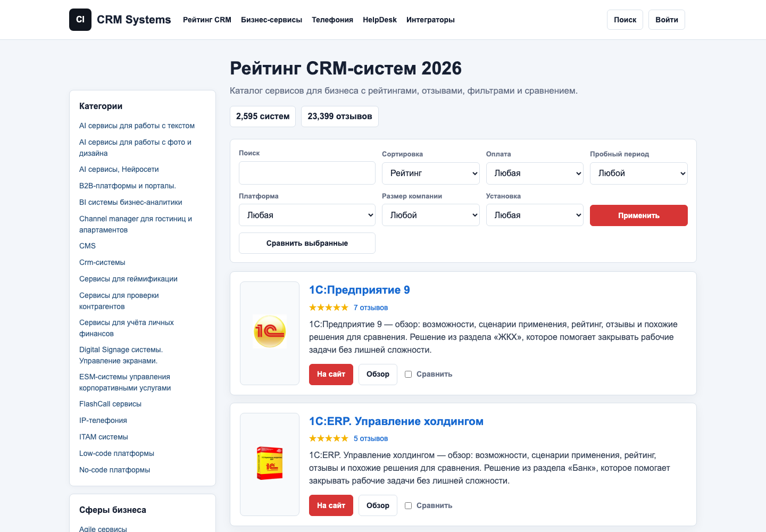
Task: Open the Бизнес-сервисы menu item
Action: pyautogui.click(x=271, y=20)
